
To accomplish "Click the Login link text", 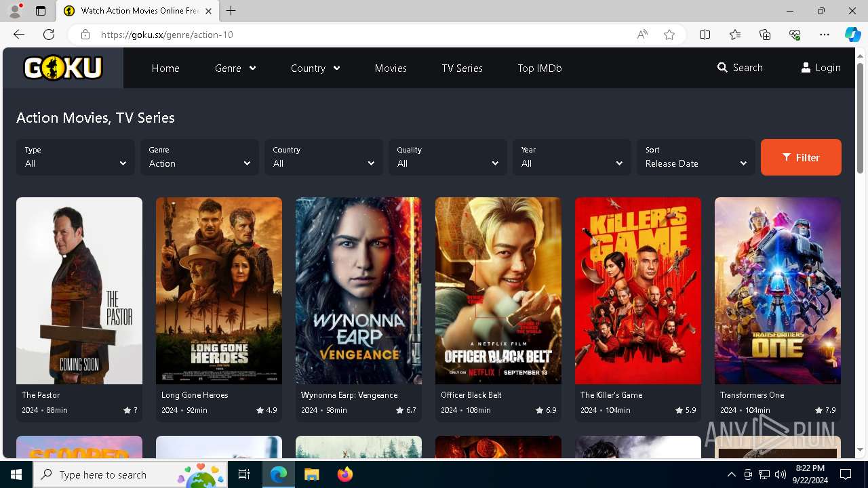I will coord(828,68).
